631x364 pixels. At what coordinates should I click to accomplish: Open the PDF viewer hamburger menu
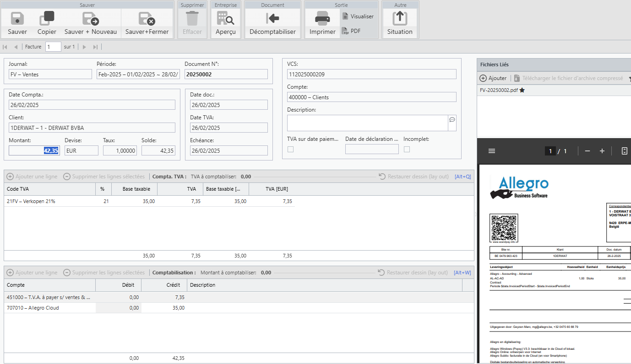[x=492, y=151]
